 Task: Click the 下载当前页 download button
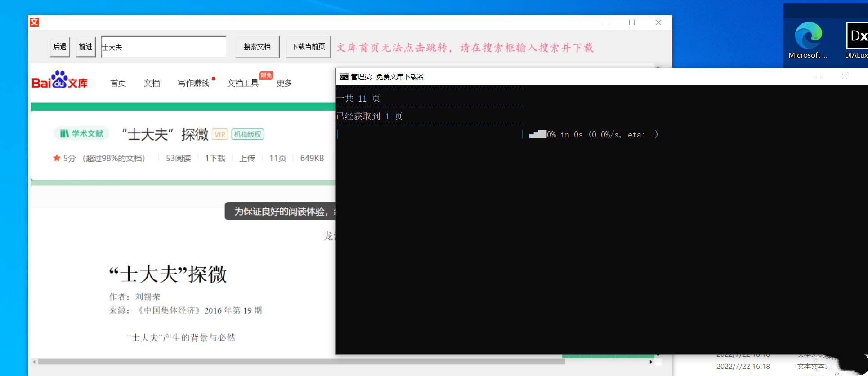click(x=309, y=47)
